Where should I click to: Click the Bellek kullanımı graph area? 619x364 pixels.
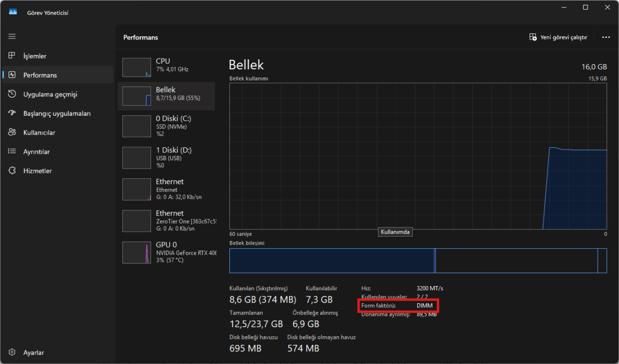(418, 156)
